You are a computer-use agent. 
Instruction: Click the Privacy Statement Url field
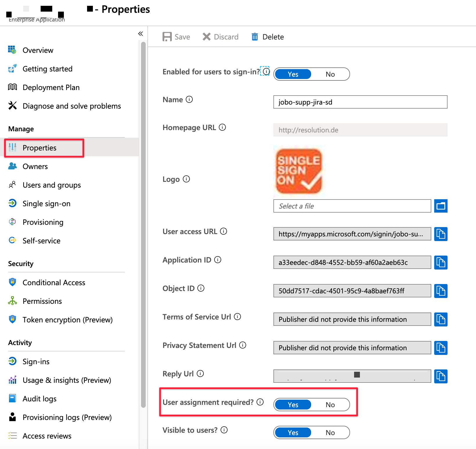coord(352,348)
